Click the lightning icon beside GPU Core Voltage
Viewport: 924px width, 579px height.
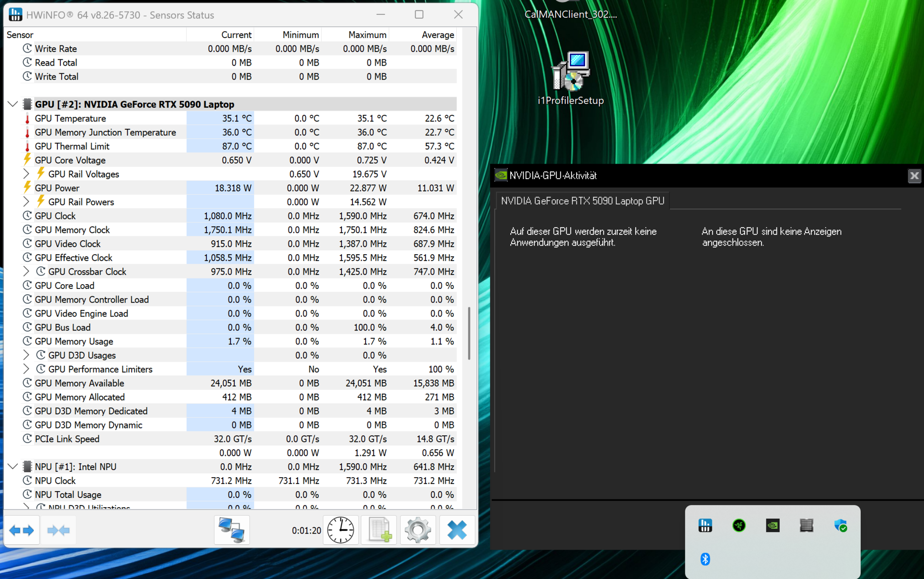pos(27,160)
